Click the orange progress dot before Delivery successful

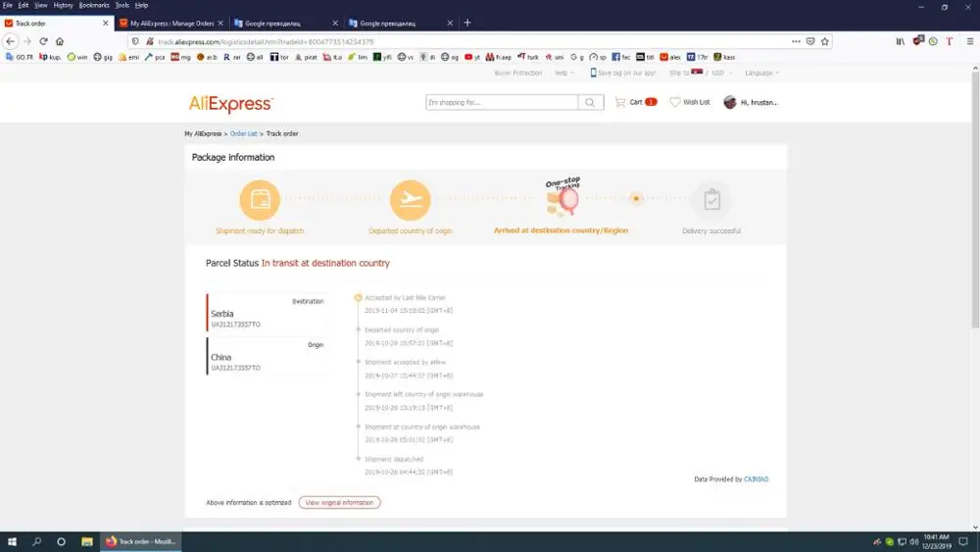point(636,198)
